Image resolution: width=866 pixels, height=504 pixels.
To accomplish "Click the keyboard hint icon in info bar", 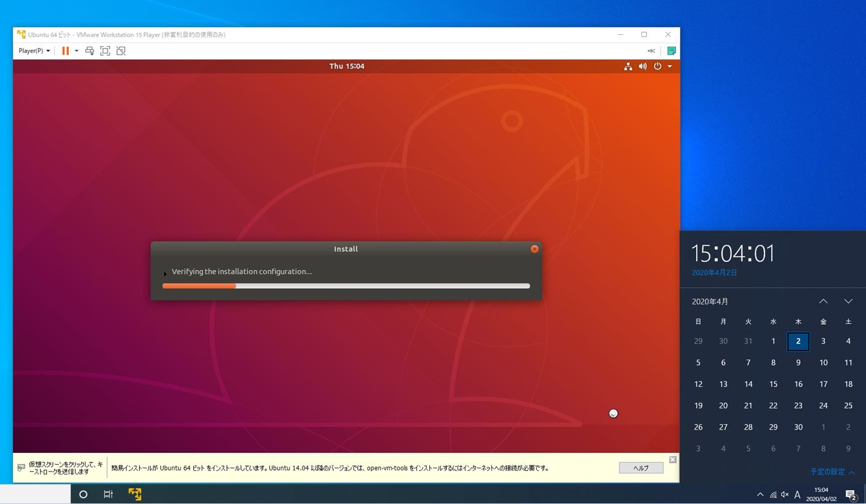I will coord(22,468).
